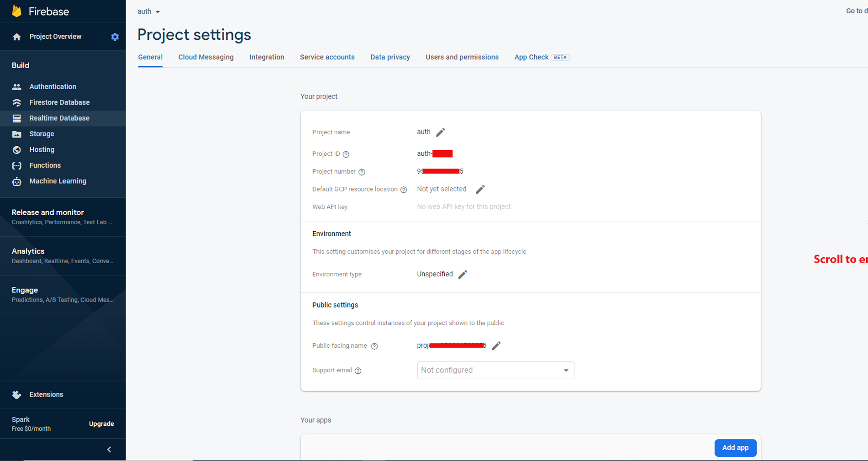The width and height of the screenshot is (868, 461).
Task: Click Project number help icon
Action: point(362,172)
